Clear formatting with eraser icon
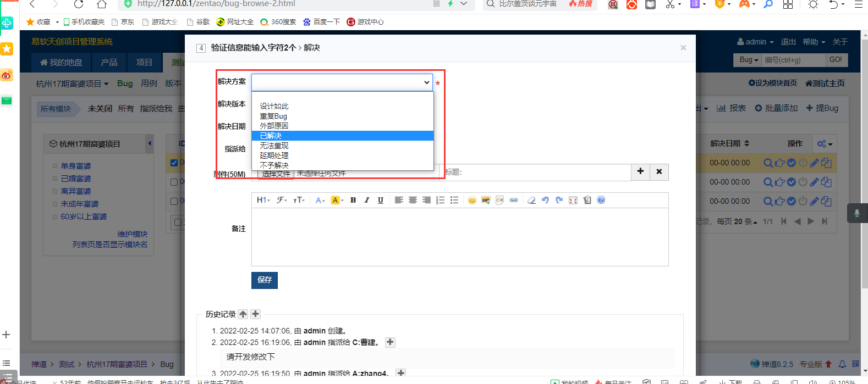Screen dimensions: 868x384 [x=531, y=200]
